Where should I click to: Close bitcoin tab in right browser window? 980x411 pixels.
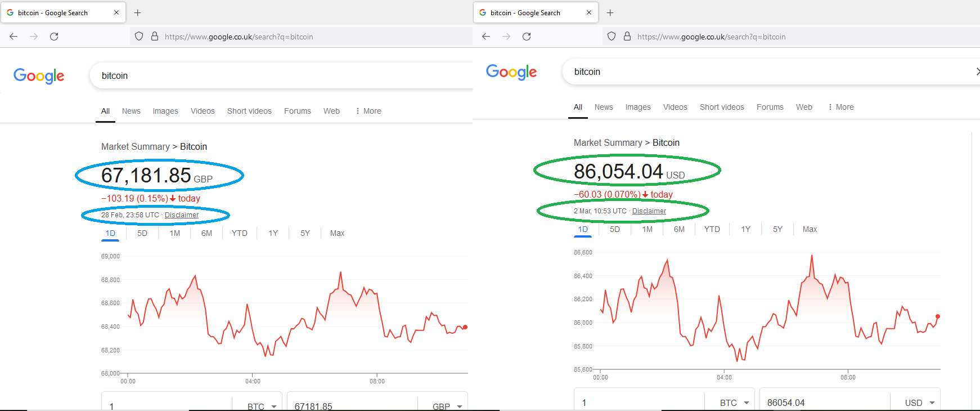pos(589,12)
